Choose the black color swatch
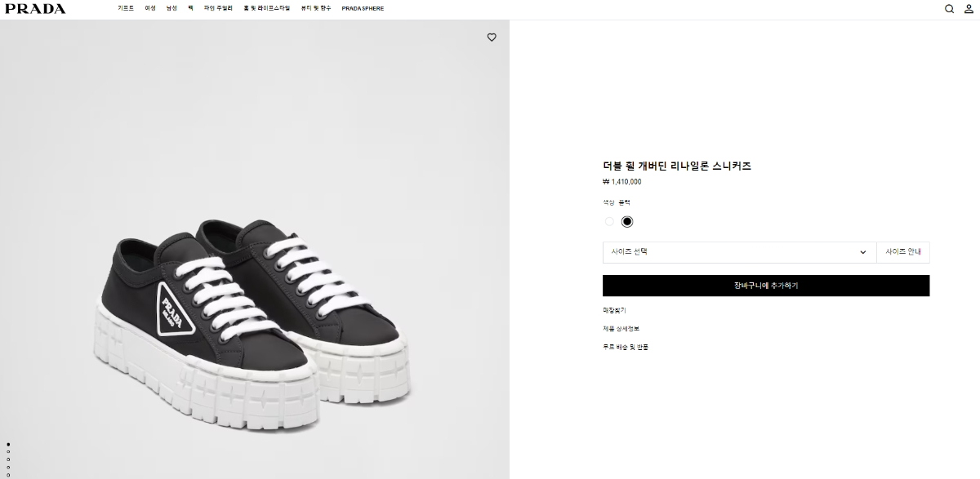The width and height of the screenshot is (980, 479). pyautogui.click(x=627, y=221)
